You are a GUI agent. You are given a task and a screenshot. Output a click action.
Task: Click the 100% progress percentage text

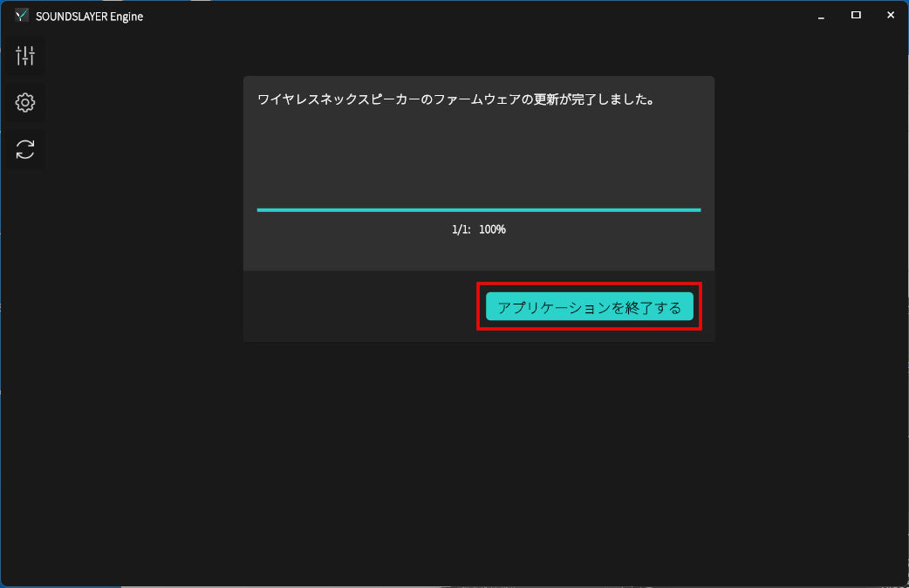[492, 229]
